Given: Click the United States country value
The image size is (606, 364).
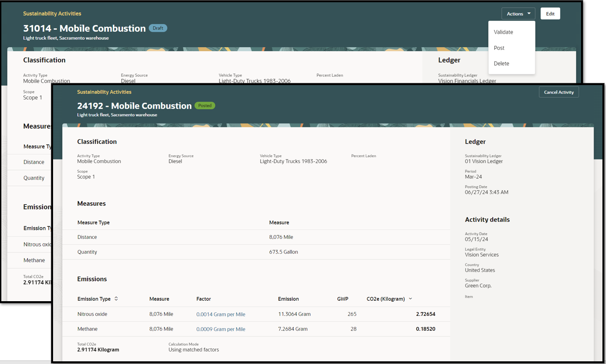Looking at the screenshot, I should tap(480, 270).
